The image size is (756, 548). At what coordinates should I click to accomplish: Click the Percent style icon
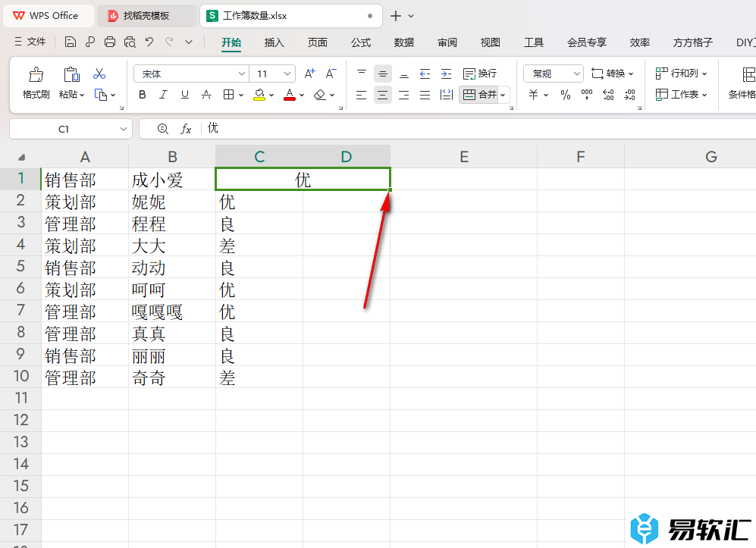tap(566, 95)
